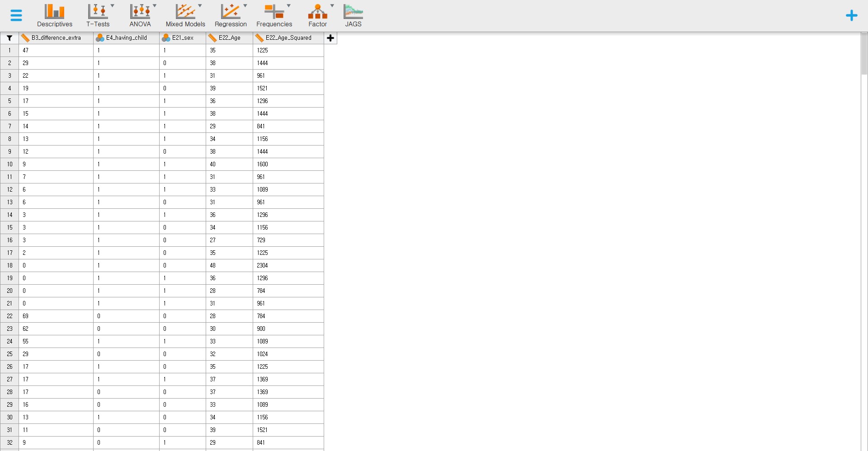Screen dimensions: 868x451
Task: Expand the Regression dropdown arrow
Action: coord(245,6)
